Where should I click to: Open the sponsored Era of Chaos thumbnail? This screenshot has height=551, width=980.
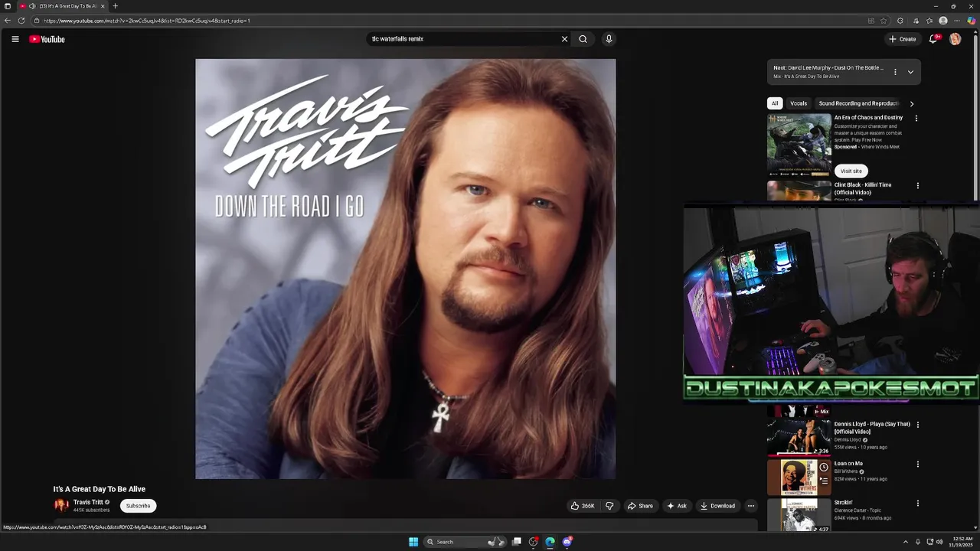799,145
